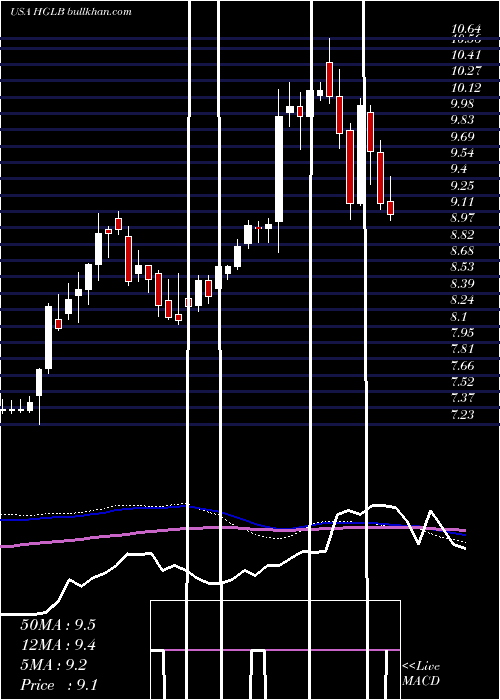Click the 7.66 price level value
The image size is (500, 700).
point(463,366)
